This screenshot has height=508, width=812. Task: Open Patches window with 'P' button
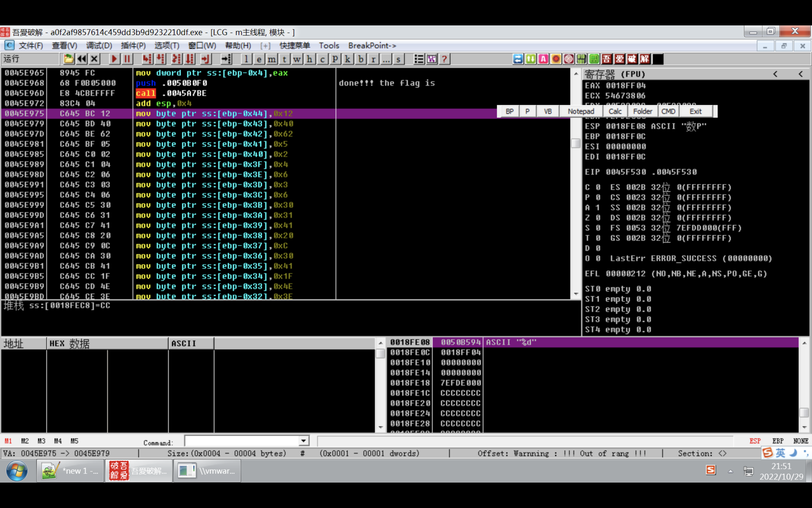click(335, 59)
